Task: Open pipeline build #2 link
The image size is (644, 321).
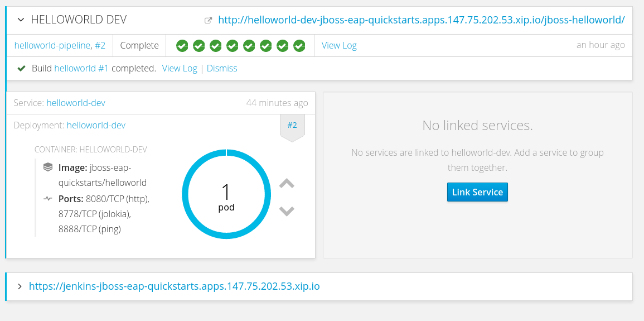Action: click(x=100, y=45)
